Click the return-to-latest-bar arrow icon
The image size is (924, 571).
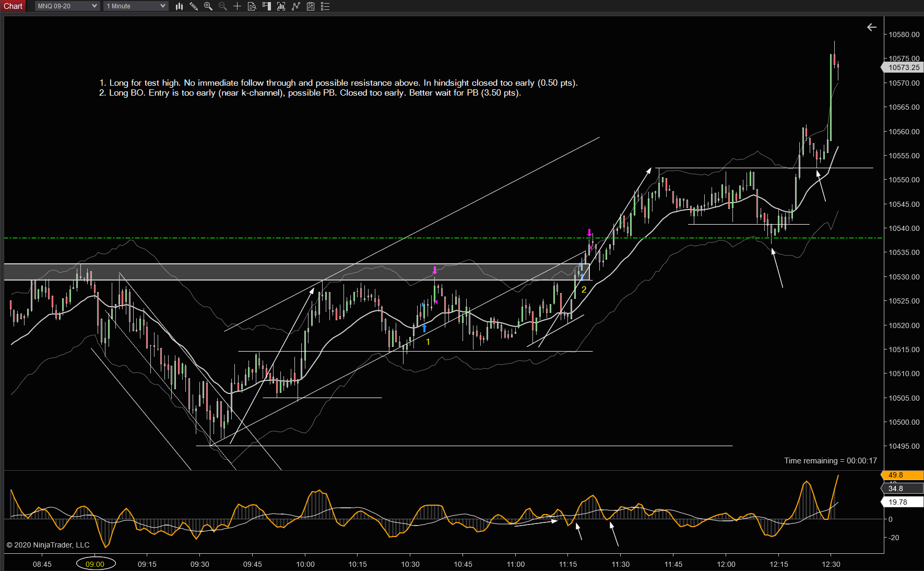tap(872, 27)
